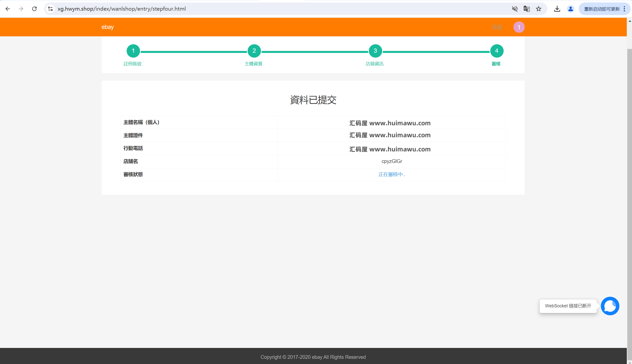The width and height of the screenshot is (632, 364).
Task: Click the pink user avatar badge
Action: [519, 27]
